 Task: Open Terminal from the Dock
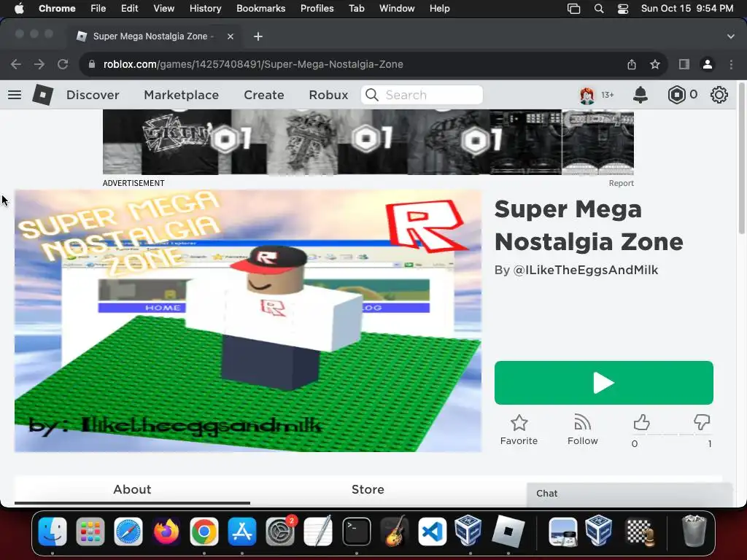pyautogui.click(x=356, y=532)
